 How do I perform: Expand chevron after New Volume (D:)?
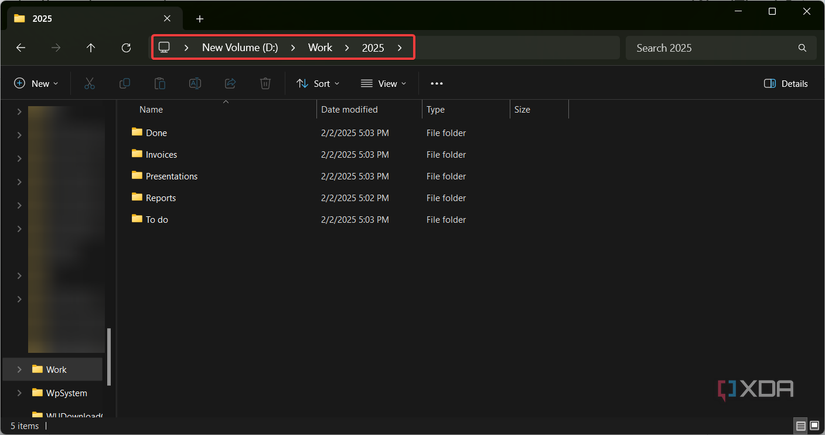click(x=293, y=48)
